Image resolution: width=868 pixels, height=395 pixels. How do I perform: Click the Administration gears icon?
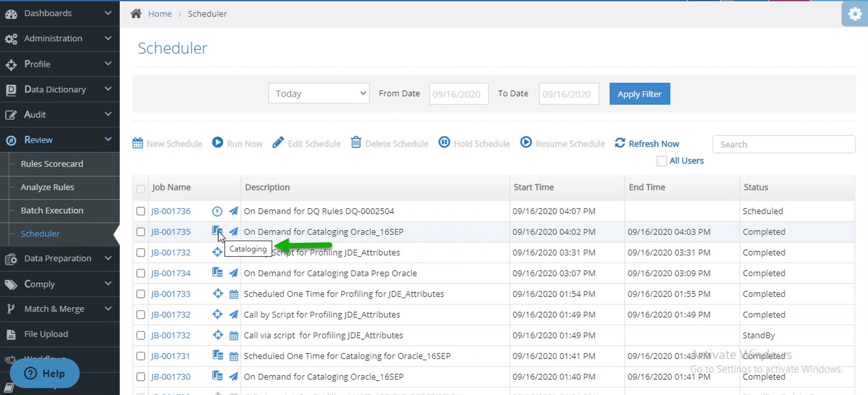11,39
